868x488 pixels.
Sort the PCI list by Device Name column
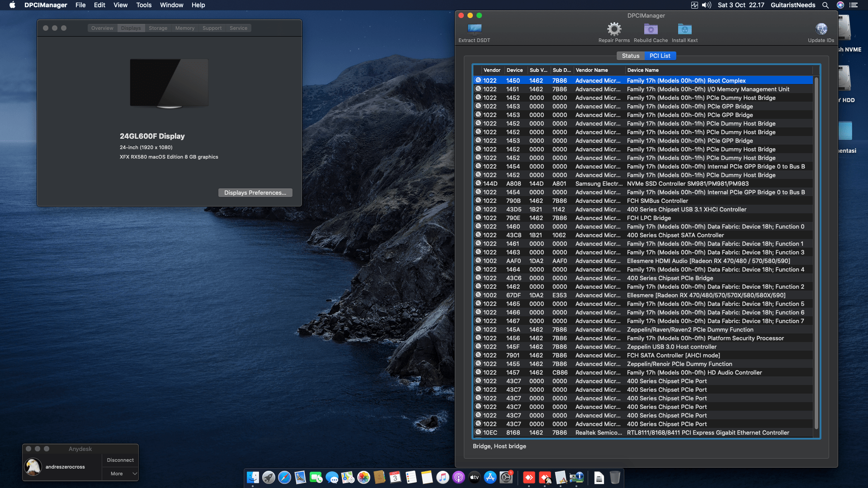pyautogui.click(x=719, y=70)
